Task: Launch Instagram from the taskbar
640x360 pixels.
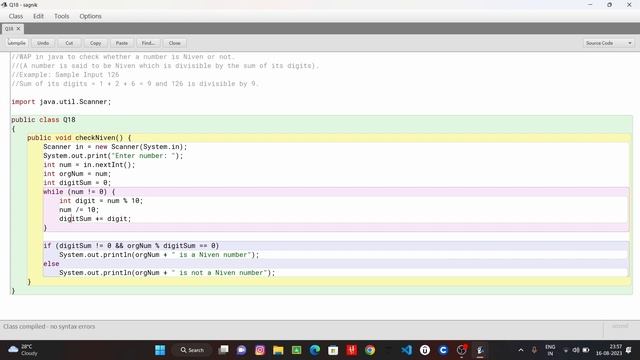Action: [260, 350]
